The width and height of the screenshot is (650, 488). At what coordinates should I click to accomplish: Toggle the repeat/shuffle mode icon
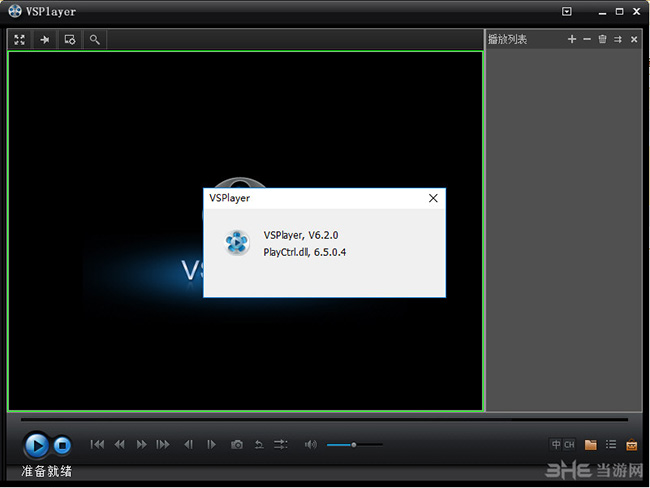(x=281, y=444)
